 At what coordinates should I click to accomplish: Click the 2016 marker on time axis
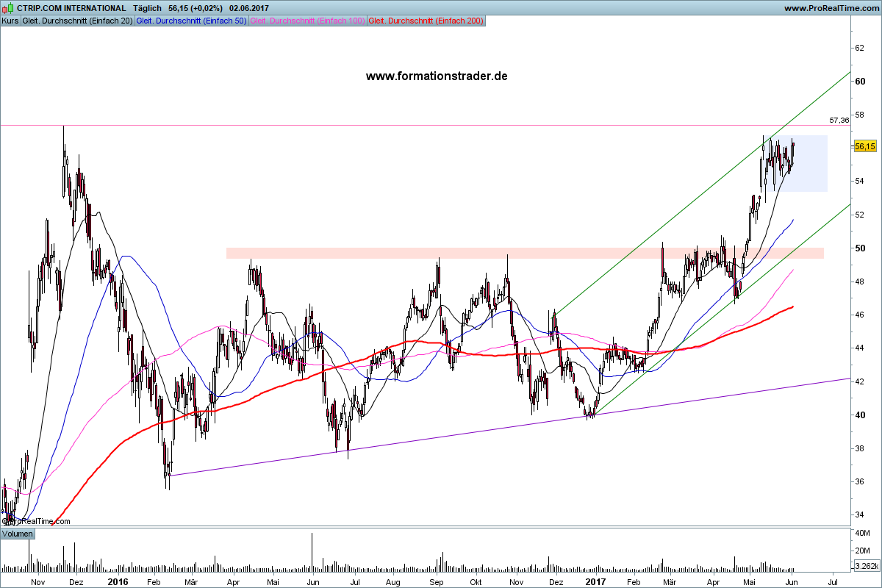(x=118, y=581)
